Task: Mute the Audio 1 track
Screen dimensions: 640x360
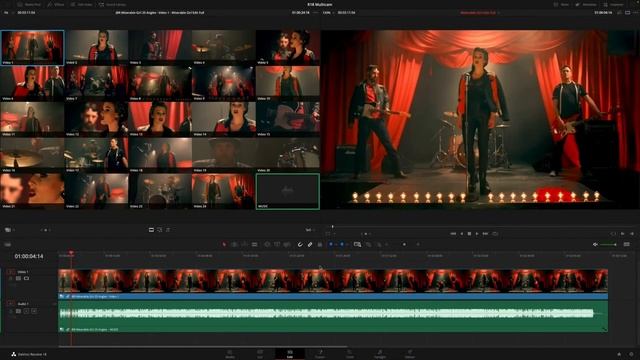Action: coord(34,311)
